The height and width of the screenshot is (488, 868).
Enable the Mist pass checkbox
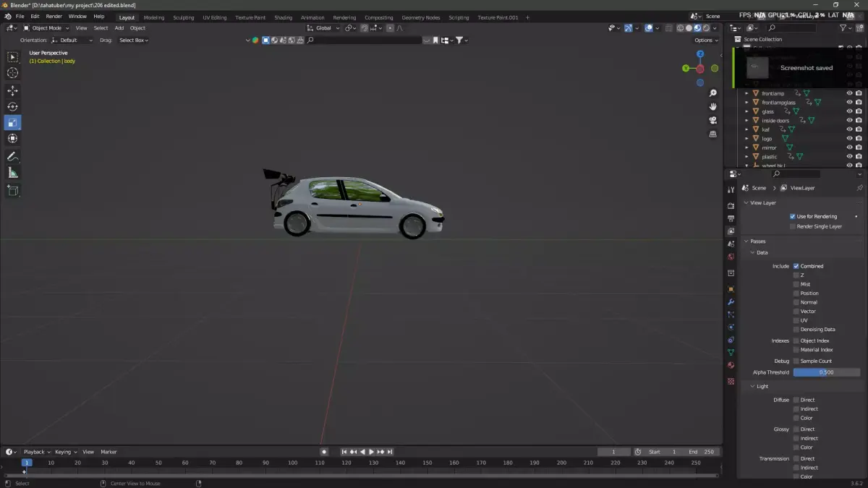[x=796, y=284]
